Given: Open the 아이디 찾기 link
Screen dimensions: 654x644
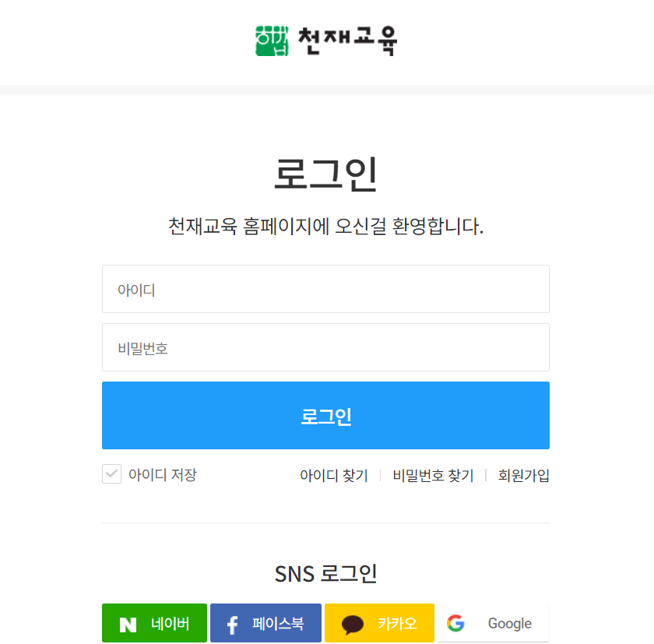Looking at the screenshot, I should click(x=333, y=475).
